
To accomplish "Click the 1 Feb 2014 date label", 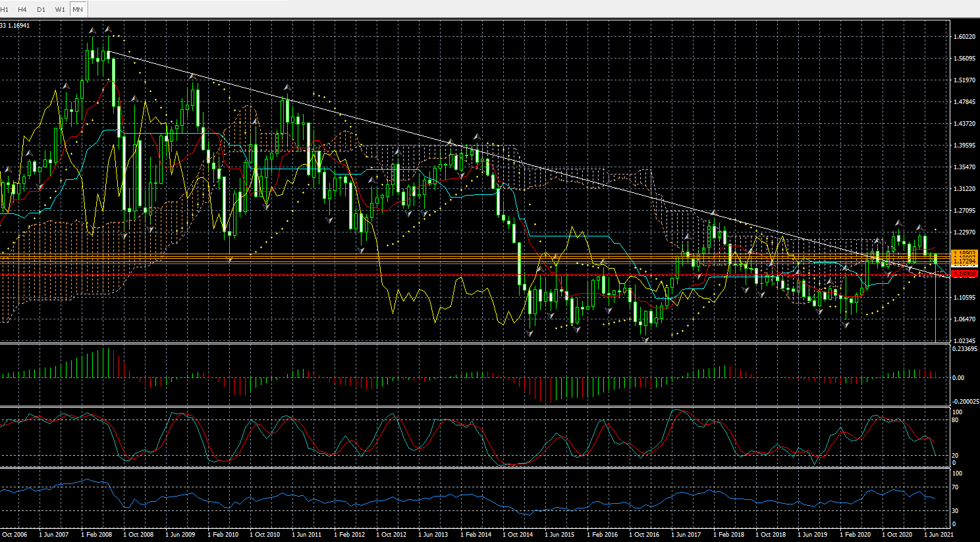I will (x=476, y=535).
